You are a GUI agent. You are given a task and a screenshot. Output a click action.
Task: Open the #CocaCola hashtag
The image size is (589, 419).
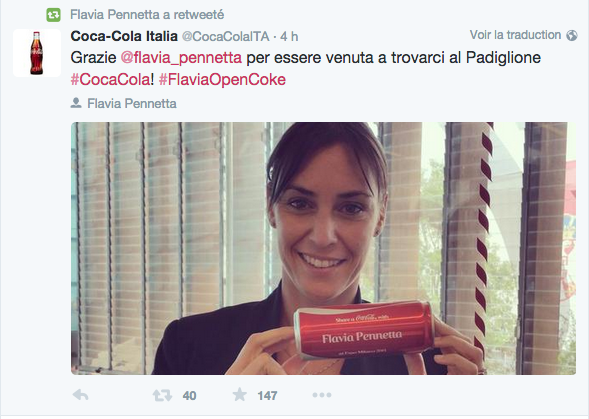[x=110, y=79]
